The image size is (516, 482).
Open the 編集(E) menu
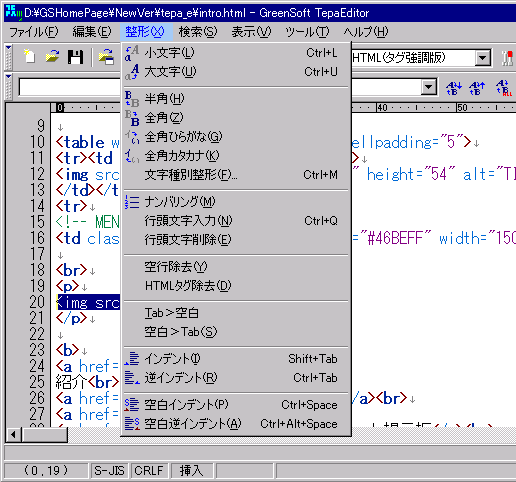click(92, 32)
